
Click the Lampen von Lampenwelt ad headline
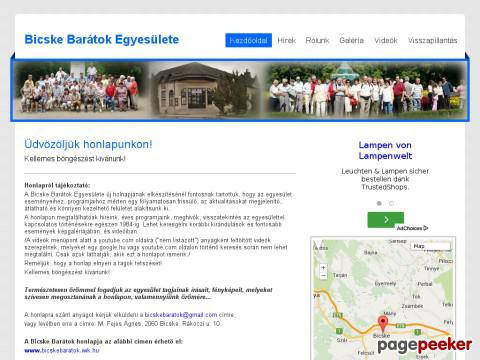385,150
